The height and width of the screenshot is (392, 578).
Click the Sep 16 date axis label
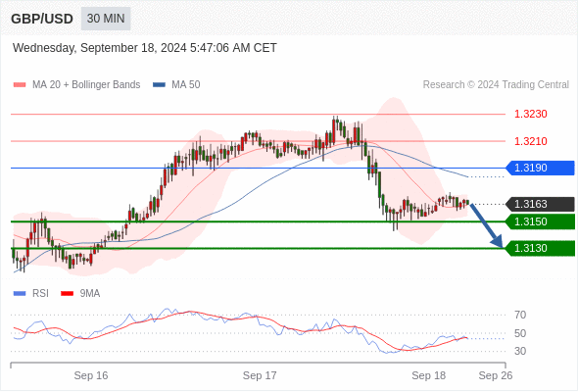[91, 375]
